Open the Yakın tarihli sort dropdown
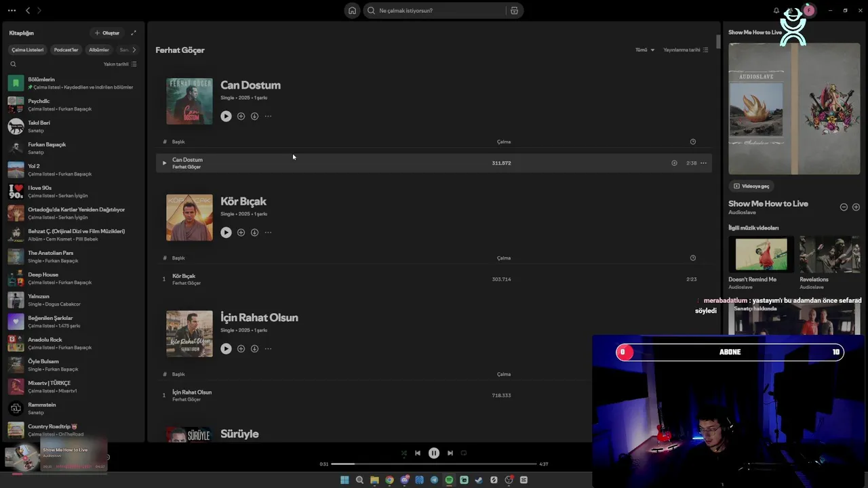Viewport: 868px width, 488px height. [120, 64]
